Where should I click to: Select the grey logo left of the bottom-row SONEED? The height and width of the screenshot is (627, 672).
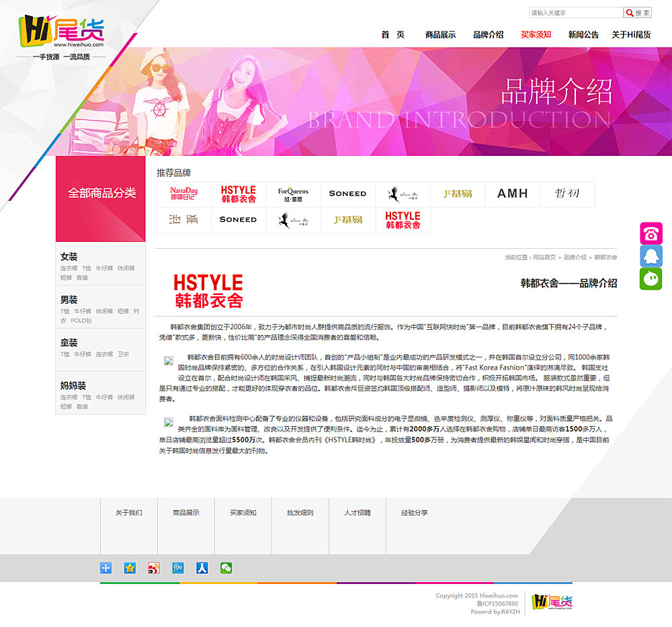pos(184,220)
